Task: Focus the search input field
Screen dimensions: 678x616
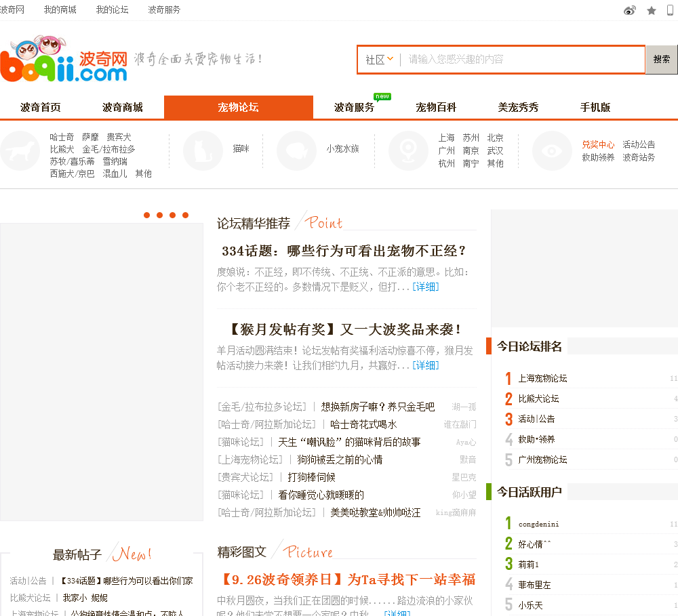Action: (x=523, y=59)
